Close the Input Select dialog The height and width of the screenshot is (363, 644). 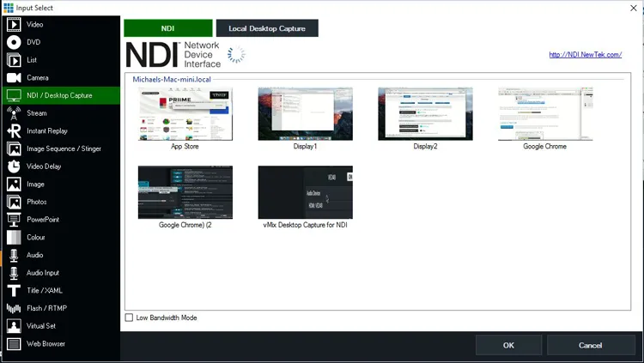pos(634,8)
